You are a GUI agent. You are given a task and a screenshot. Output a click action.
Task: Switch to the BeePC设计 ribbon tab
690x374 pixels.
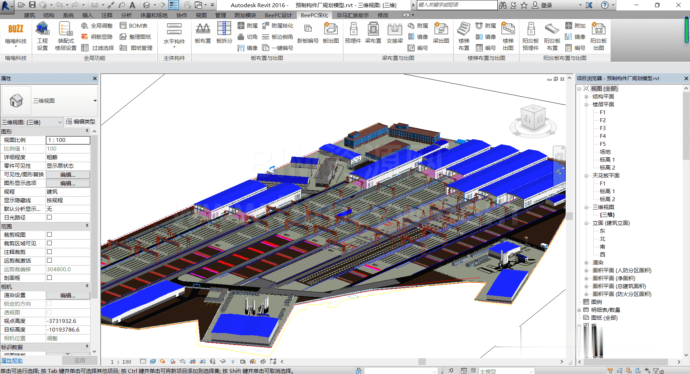coord(278,15)
